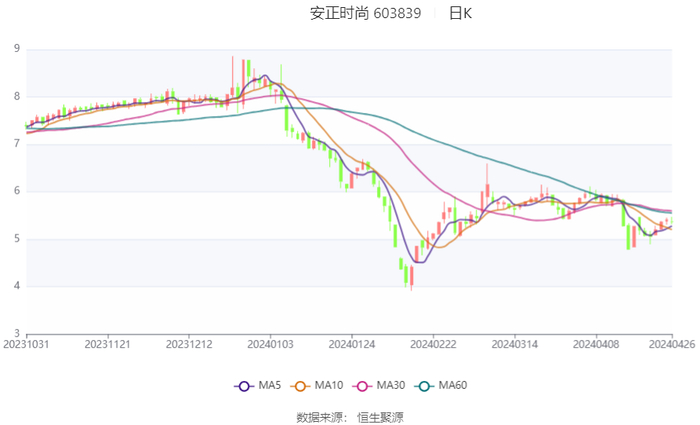The width and height of the screenshot is (700, 425).
Task: Click the 20231031 date axis label
Action: 27,343
